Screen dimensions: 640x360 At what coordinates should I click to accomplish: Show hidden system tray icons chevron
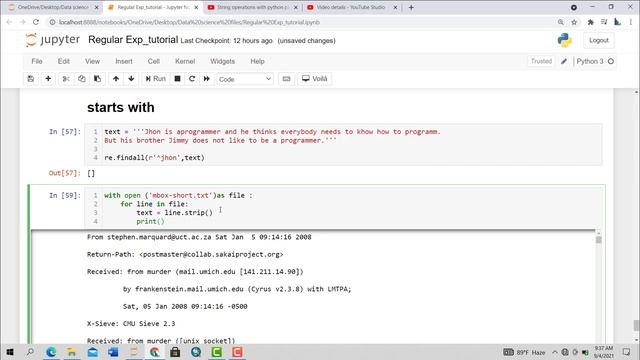(555, 352)
